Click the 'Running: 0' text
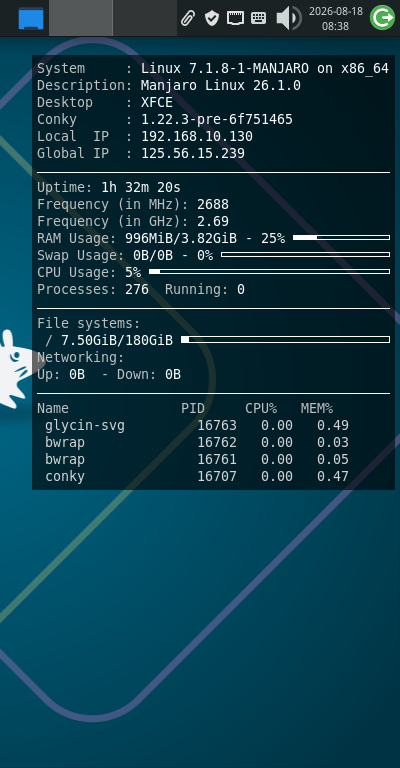Image resolution: width=400 pixels, height=768 pixels. click(x=205, y=289)
